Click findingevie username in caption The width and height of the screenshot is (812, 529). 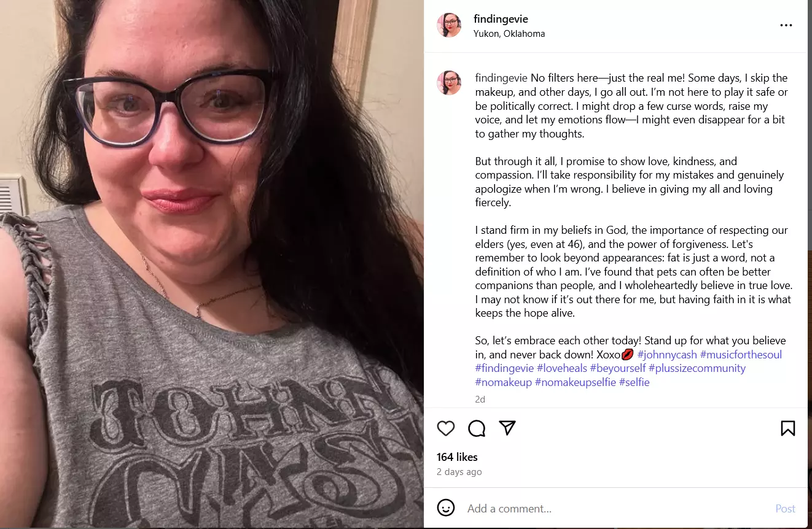click(501, 78)
